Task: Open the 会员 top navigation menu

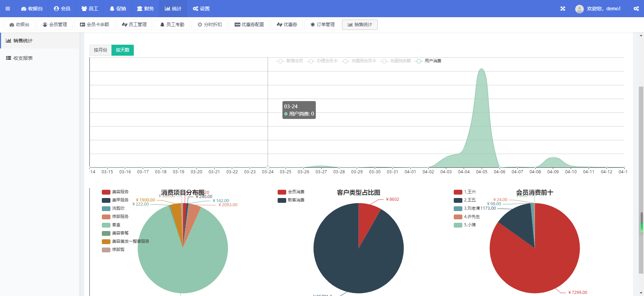Action: 62,9
